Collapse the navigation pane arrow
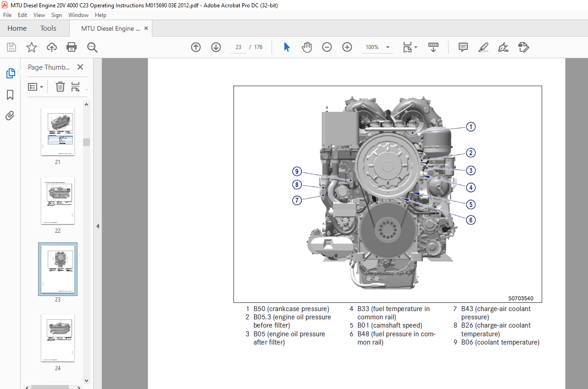The width and height of the screenshot is (588, 389). point(98,226)
